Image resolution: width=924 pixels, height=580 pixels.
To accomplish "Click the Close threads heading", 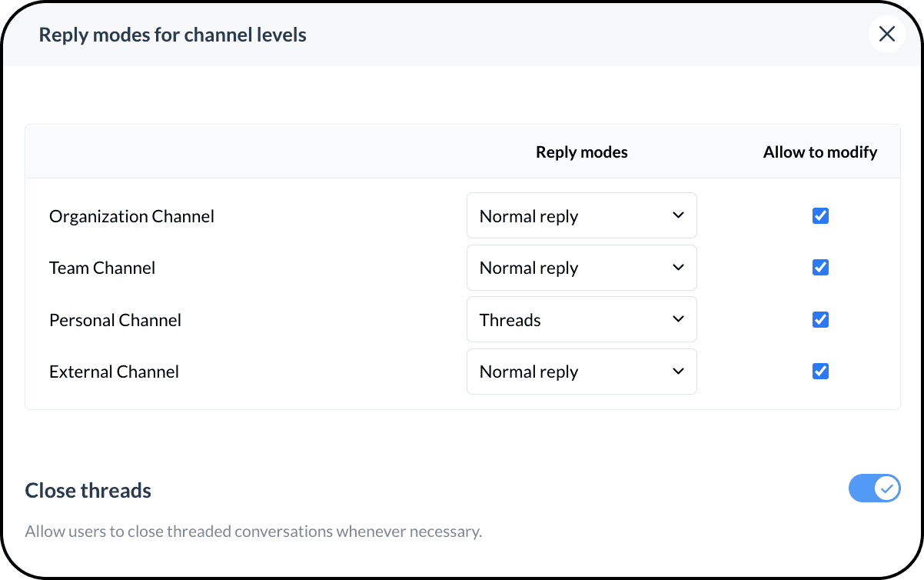I will (x=88, y=491).
